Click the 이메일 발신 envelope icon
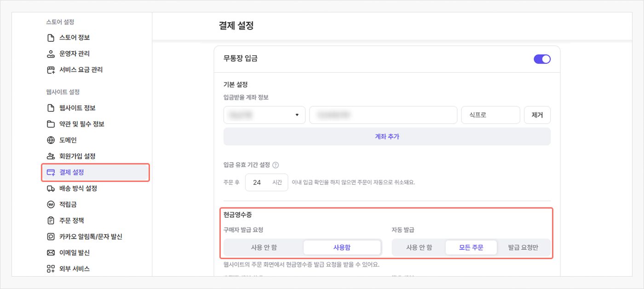Image resolution: width=644 pixels, height=289 pixels. tap(51, 253)
